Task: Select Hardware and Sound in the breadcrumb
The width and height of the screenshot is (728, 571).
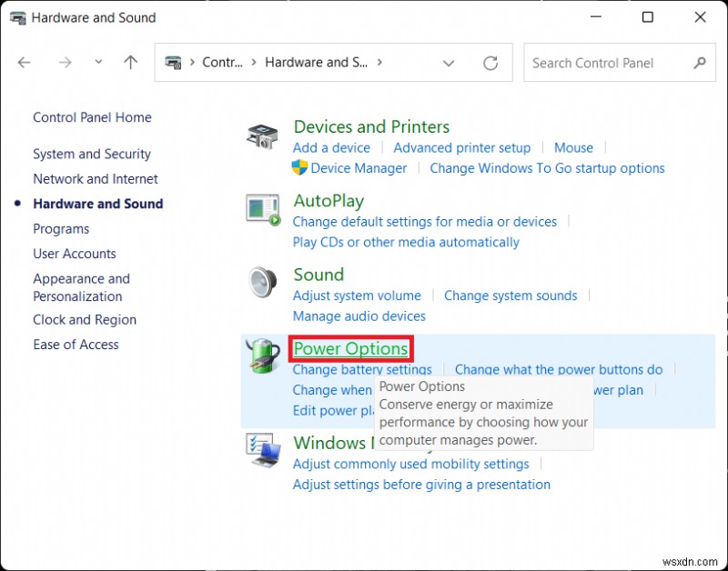Action: coord(318,62)
